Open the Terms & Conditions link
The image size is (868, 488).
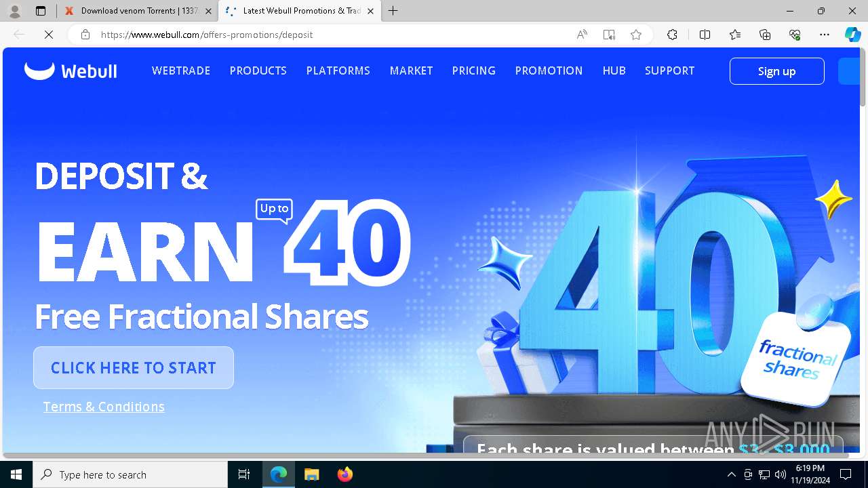pos(104,407)
